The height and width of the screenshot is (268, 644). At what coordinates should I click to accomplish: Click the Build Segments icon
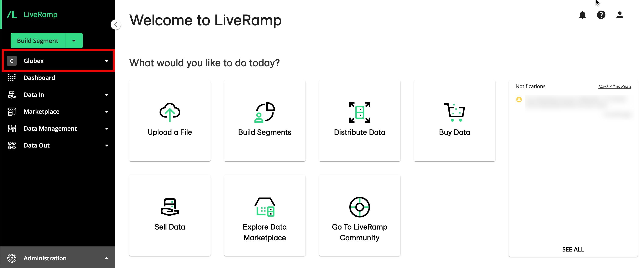coord(265,112)
